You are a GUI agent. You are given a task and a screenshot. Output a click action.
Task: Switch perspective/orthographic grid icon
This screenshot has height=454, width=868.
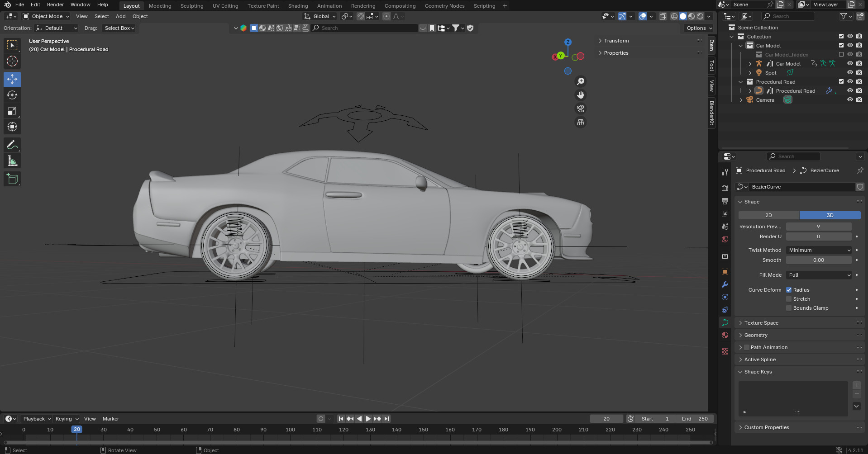click(x=581, y=123)
